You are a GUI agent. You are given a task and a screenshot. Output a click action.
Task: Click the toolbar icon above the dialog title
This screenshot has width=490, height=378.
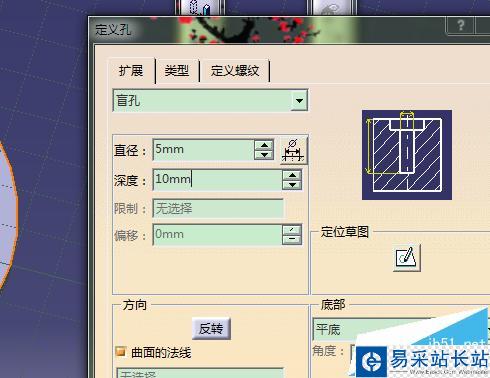coord(200,7)
